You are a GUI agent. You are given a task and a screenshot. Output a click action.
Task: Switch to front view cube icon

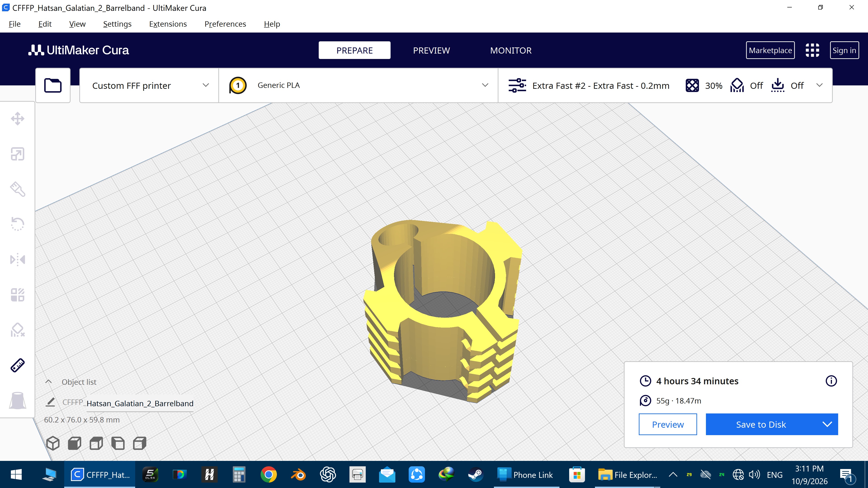[74, 443]
